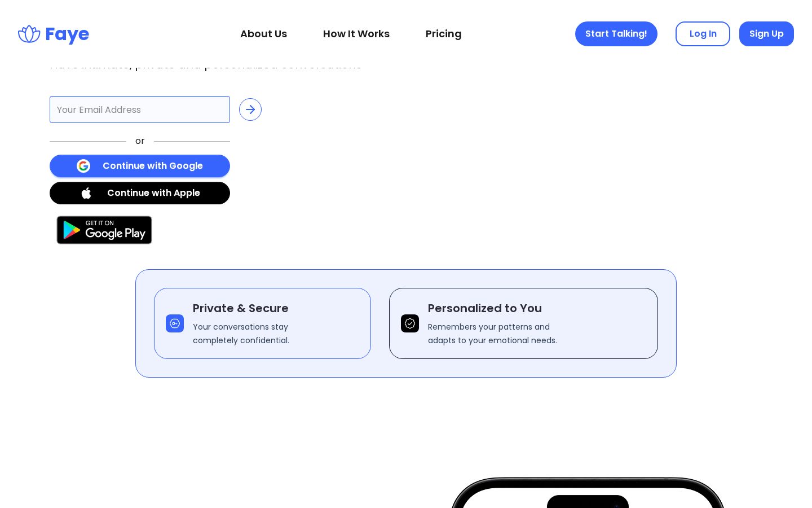Open the About Us page
The height and width of the screenshot is (508, 812).
263,34
